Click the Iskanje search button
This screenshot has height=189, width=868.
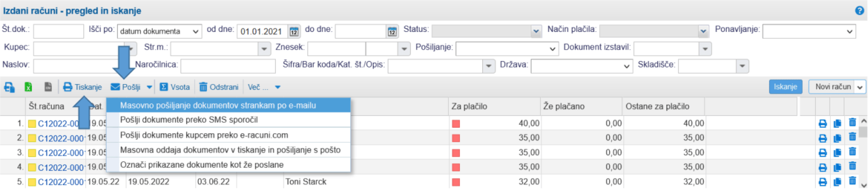[785, 87]
